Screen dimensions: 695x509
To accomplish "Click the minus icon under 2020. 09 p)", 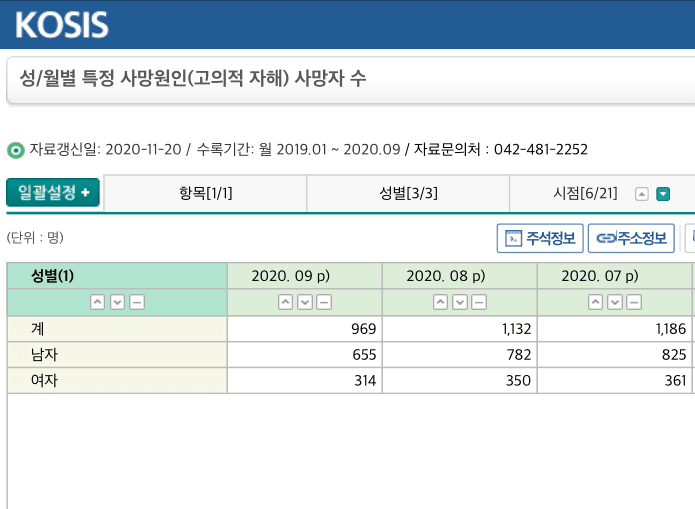I will click(x=324, y=302).
